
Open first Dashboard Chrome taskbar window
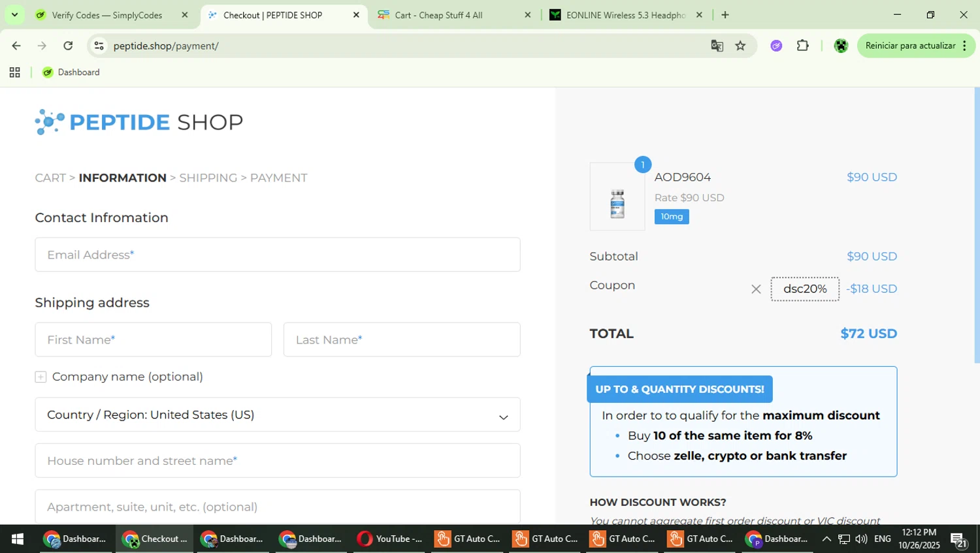coord(74,539)
